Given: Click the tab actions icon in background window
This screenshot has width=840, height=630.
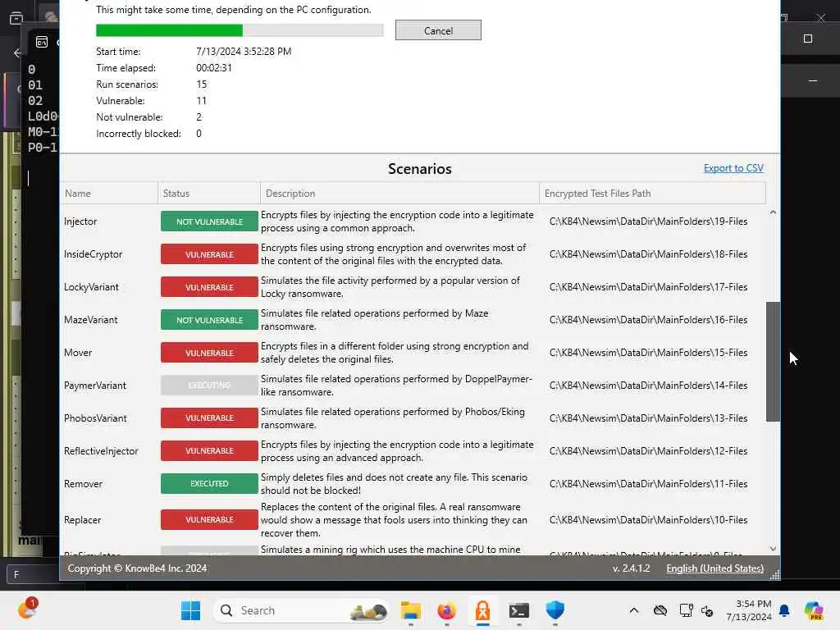Looking at the screenshot, I should 16,18.
